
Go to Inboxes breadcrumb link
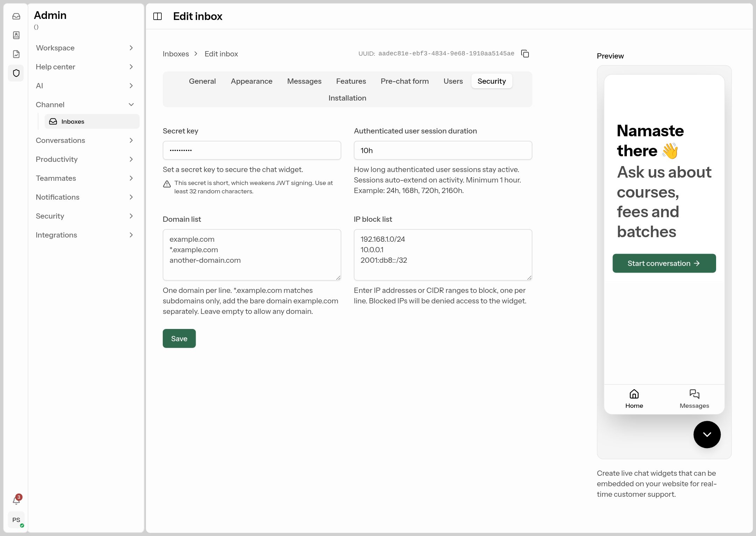176,54
